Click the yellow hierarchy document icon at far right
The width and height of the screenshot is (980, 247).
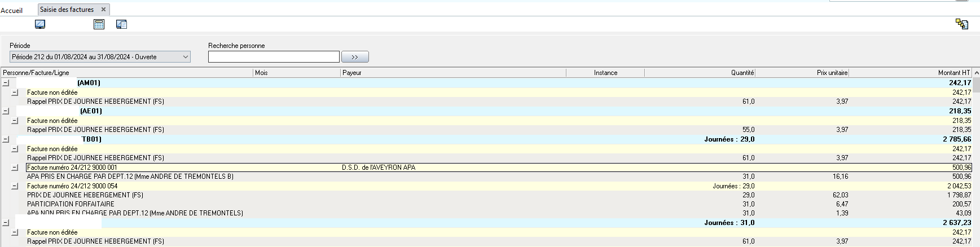coord(962,24)
